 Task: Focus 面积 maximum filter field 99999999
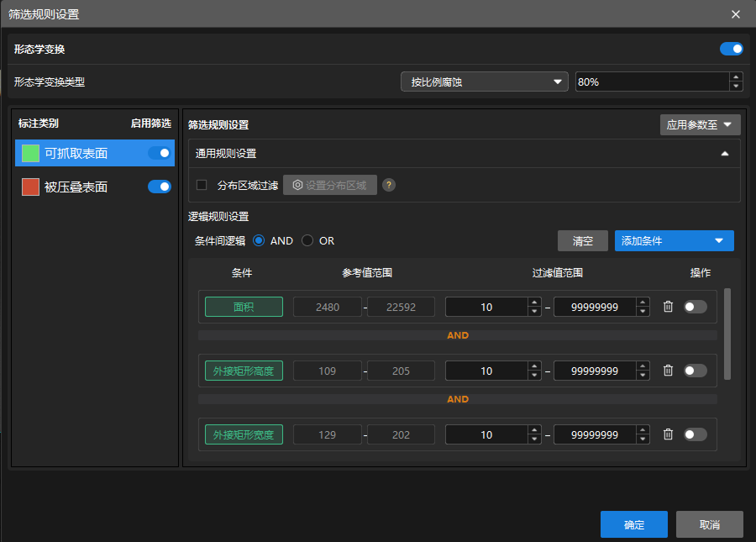click(x=595, y=307)
